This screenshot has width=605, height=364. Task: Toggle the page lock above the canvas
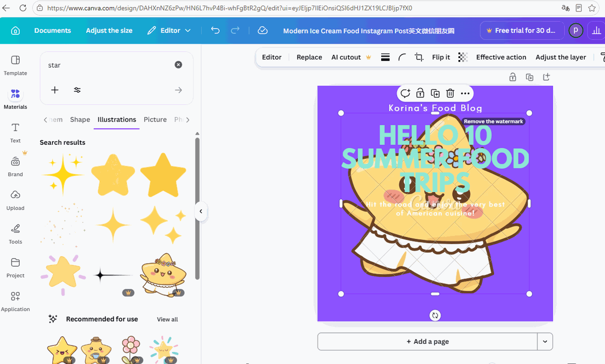[x=512, y=77]
